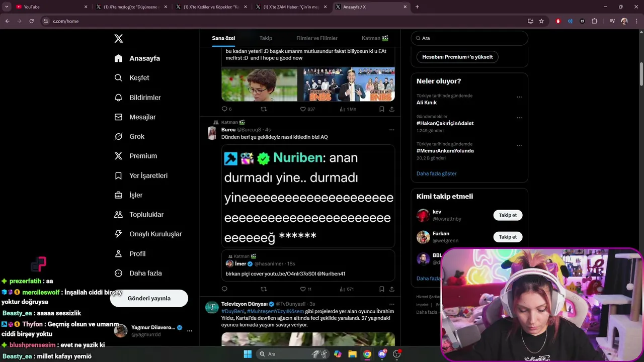This screenshot has width=644, height=362.
Task: Open Chrome extensions puzzle icon
Action: [x=594, y=21]
